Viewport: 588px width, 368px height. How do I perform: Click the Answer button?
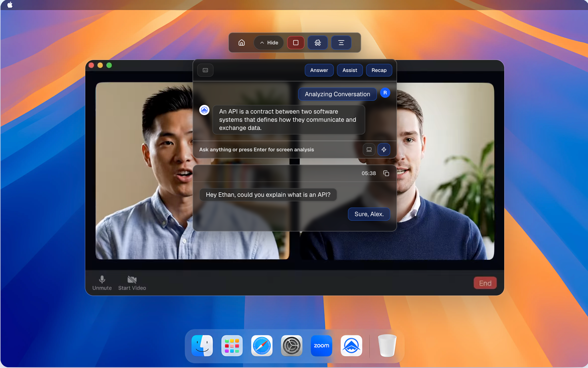coord(319,70)
